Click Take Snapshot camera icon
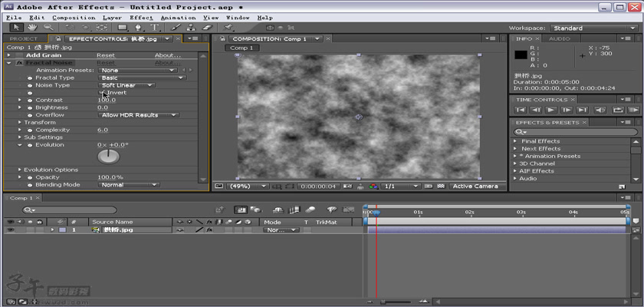 (347, 187)
